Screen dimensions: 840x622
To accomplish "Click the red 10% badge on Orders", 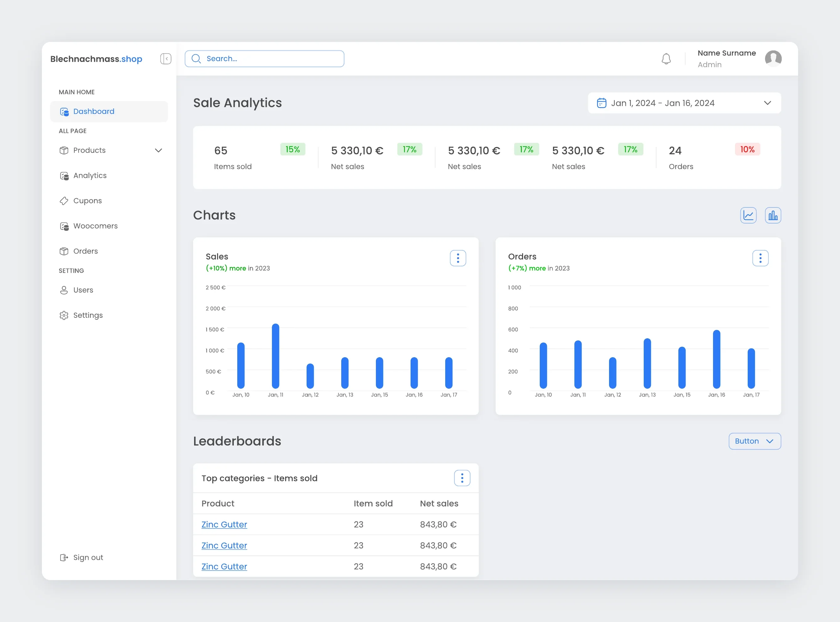I will coord(747,149).
